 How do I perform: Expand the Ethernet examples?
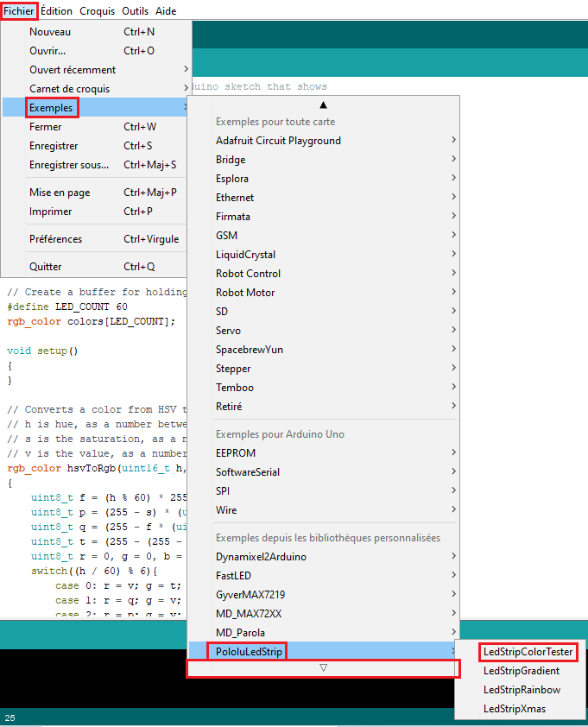pyautogui.click(x=323, y=198)
